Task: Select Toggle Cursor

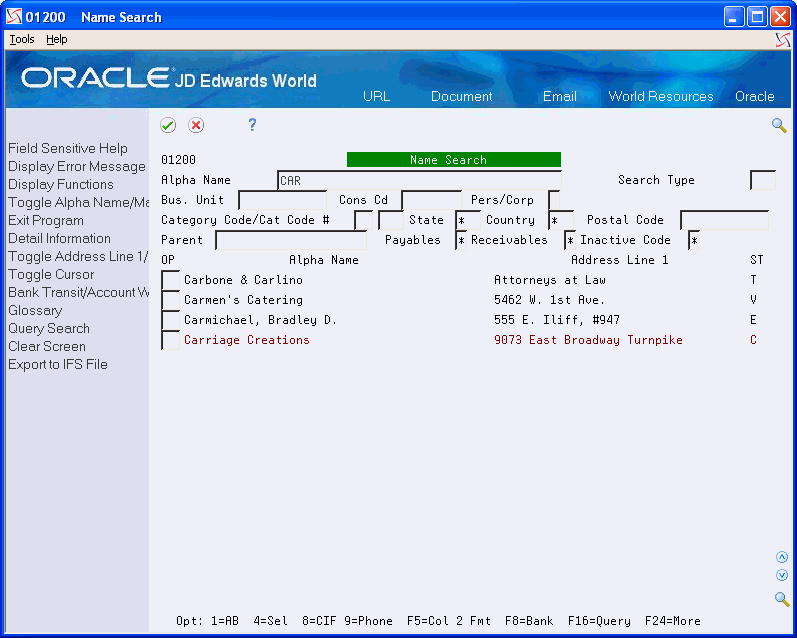Action: coord(51,275)
